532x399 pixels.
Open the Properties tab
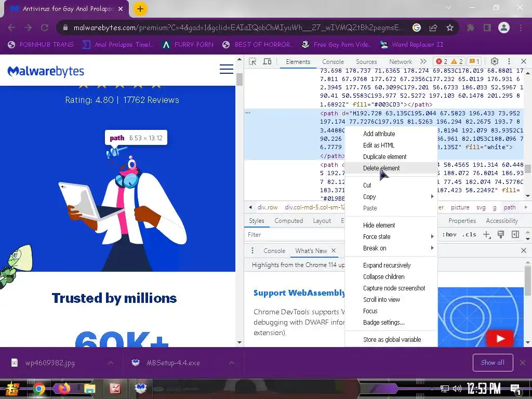click(x=462, y=221)
